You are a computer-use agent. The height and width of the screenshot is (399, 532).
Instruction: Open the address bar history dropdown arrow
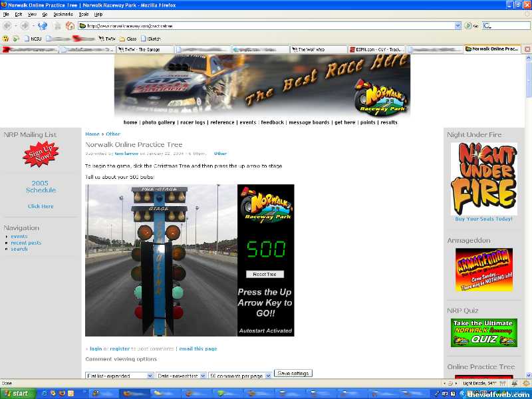pos(458,26)
